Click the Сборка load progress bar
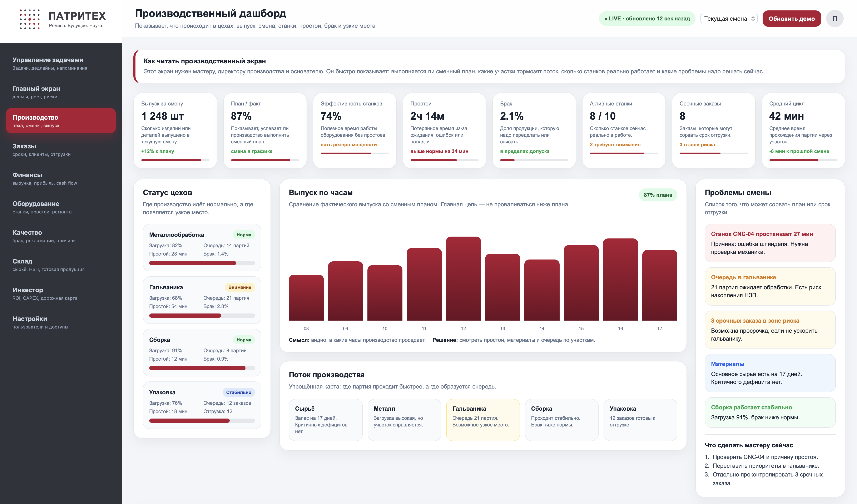Image resolution: width=857 pixels, height=504 pixels. (202, 368)
